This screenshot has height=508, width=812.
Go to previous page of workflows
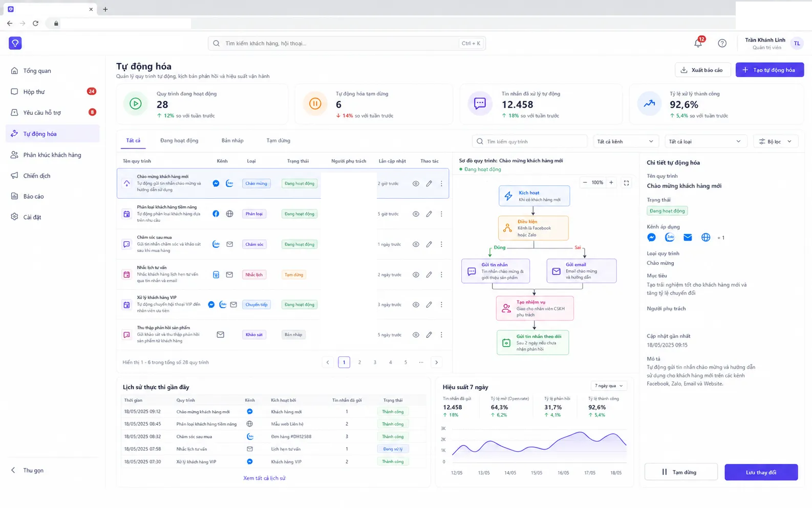point(328,362)
